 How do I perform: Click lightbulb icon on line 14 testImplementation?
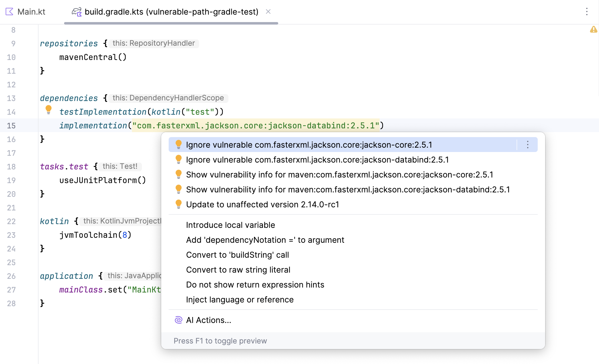(48, 110)
